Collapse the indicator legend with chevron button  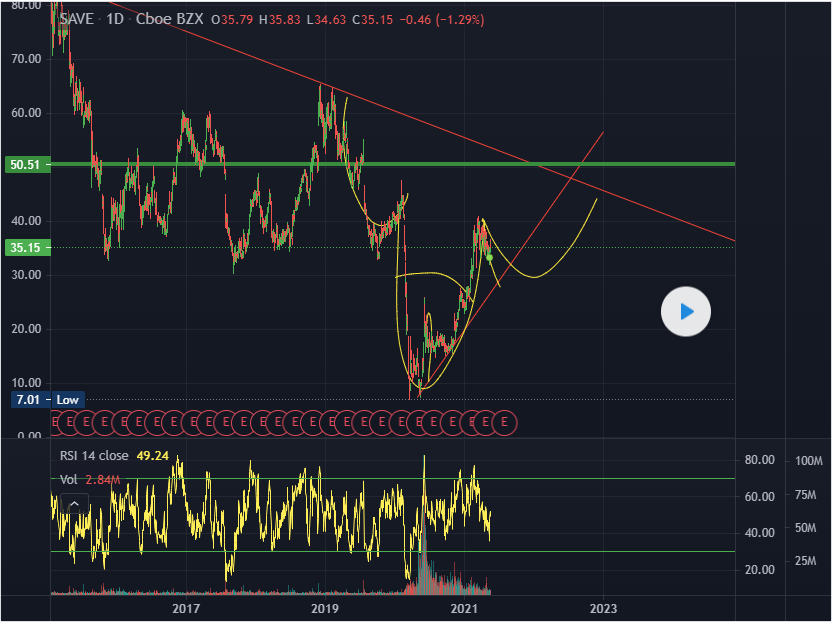[x=74, y=504]
